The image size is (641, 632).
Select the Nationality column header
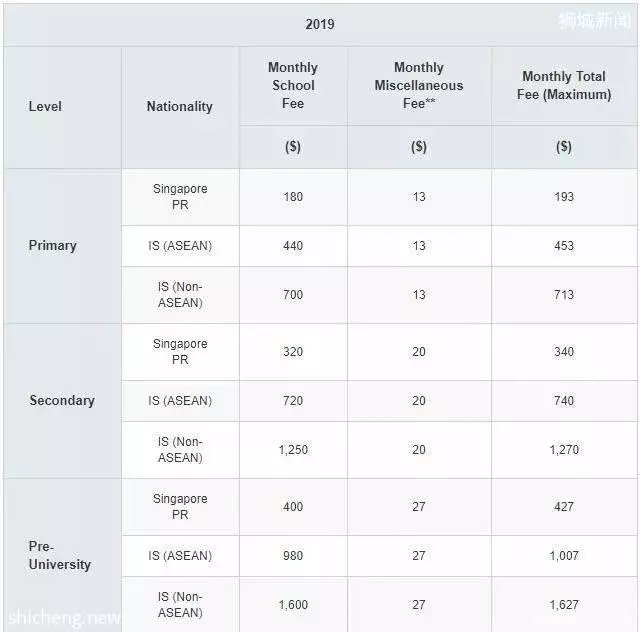pyautogui.click(x=179, y=106)
